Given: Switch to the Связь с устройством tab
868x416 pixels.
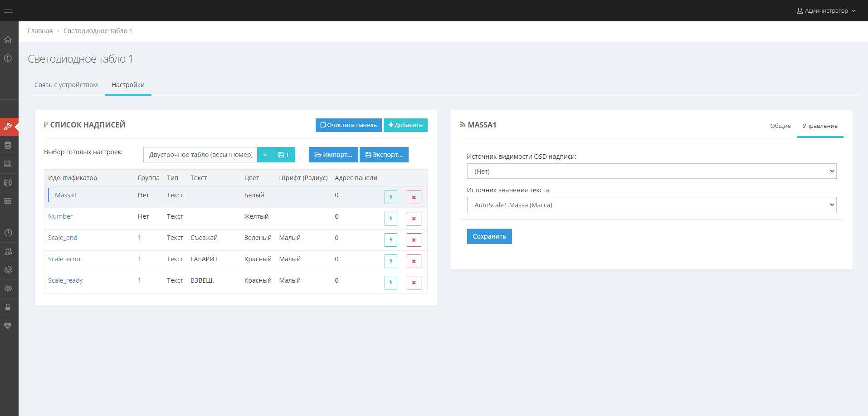Looking at the screenshot, I should (66, 85).
